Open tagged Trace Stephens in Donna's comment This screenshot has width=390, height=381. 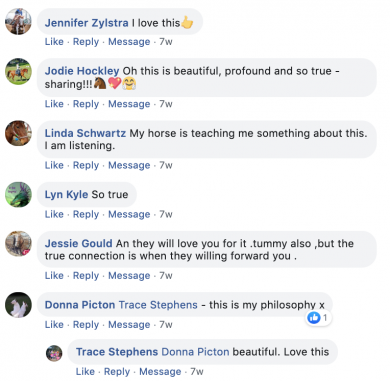(x=158, y=305)
